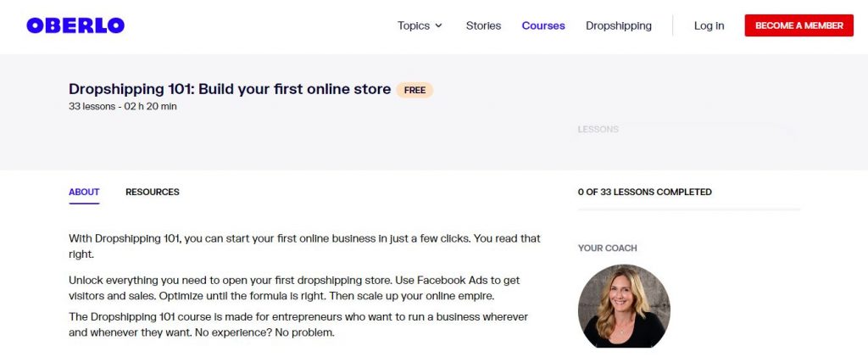Image resolution: width=868 pixels, height=357 pixels.
Task: Click the Oberlo logo
Action: [x=75, y=25]
